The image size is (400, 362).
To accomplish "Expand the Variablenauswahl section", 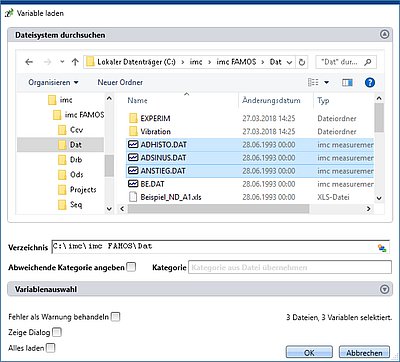I will [384, 289].
